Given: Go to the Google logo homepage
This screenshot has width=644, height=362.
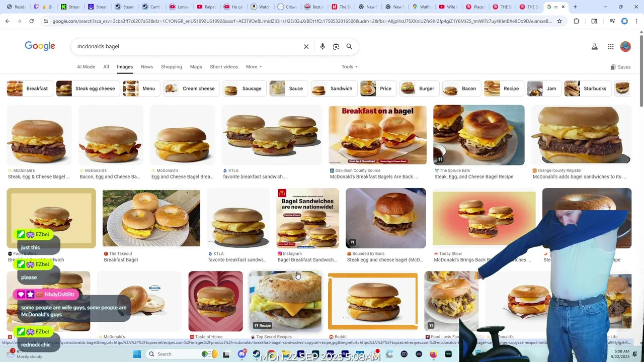Looking at the screenshot, I should pos(40,46).
